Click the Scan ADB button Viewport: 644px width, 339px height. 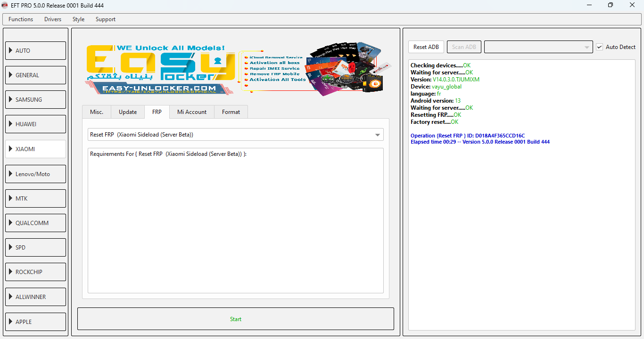(464, 47)
